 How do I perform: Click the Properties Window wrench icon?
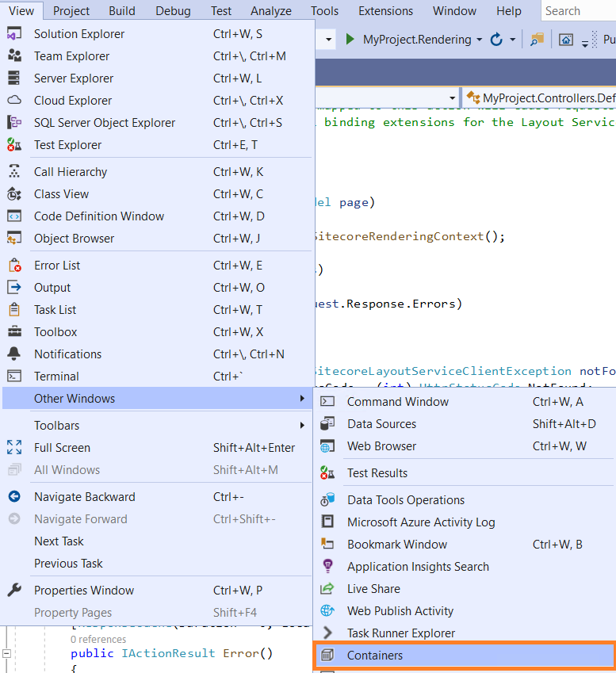pos(14,590)
